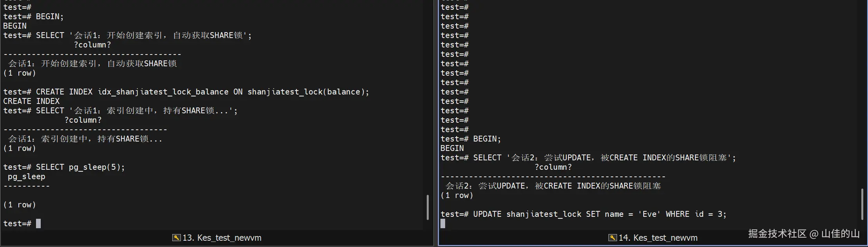The width and height of the screenshot is (868, 247).
Task: Click the session icon beside 14. Kes_test_newvm
Action: (x=612, y=238)
